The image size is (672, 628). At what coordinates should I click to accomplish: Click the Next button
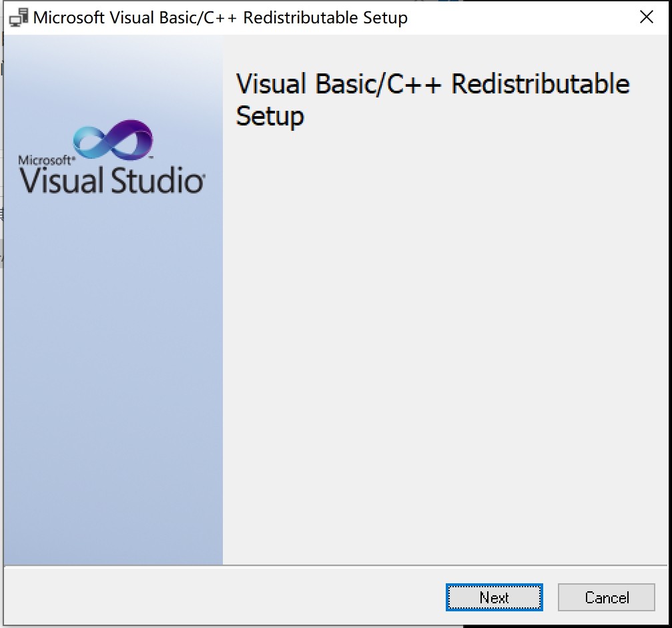click(x=494, y=597)
